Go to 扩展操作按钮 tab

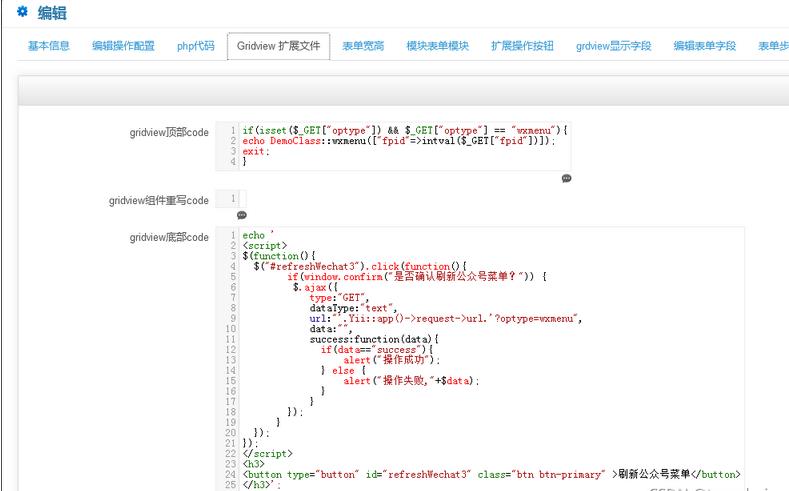(522, 46)
